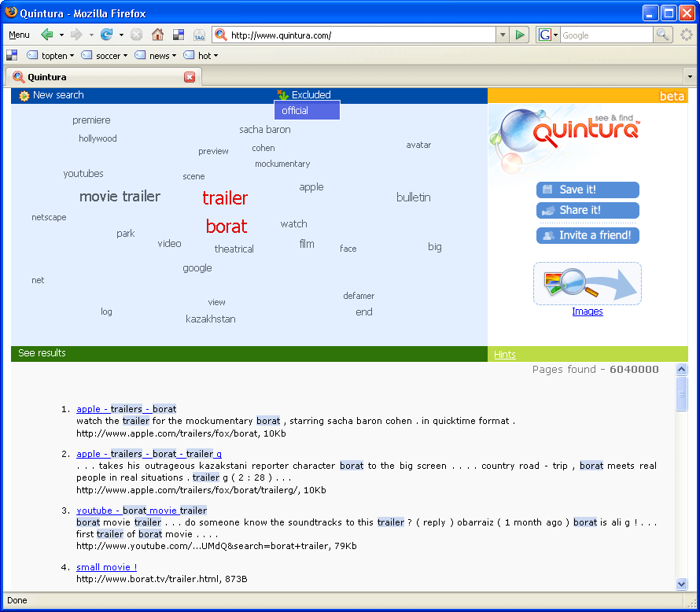Click the cloud word hollywood
The image size is (700, 612).
[x=98, y=138]
